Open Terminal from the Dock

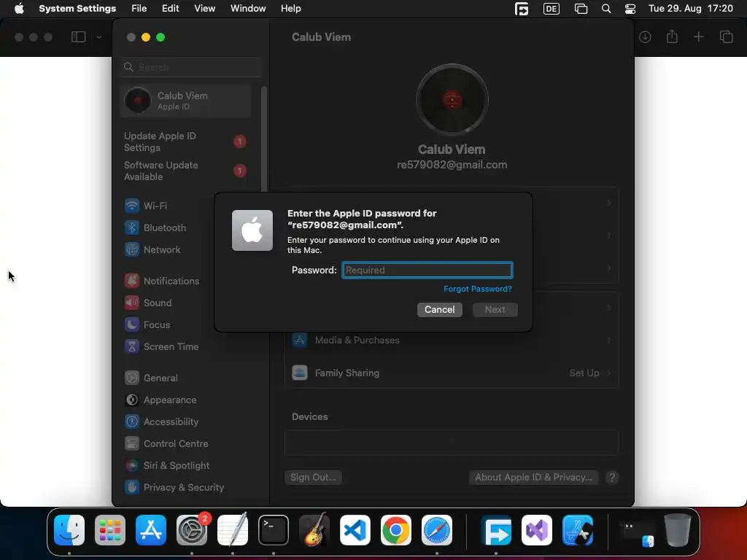click(x=274, y=530)
